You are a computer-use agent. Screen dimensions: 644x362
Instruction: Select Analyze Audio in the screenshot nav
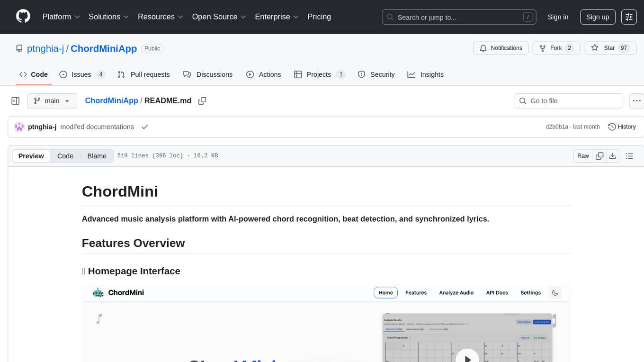click(x=456, y=292)
